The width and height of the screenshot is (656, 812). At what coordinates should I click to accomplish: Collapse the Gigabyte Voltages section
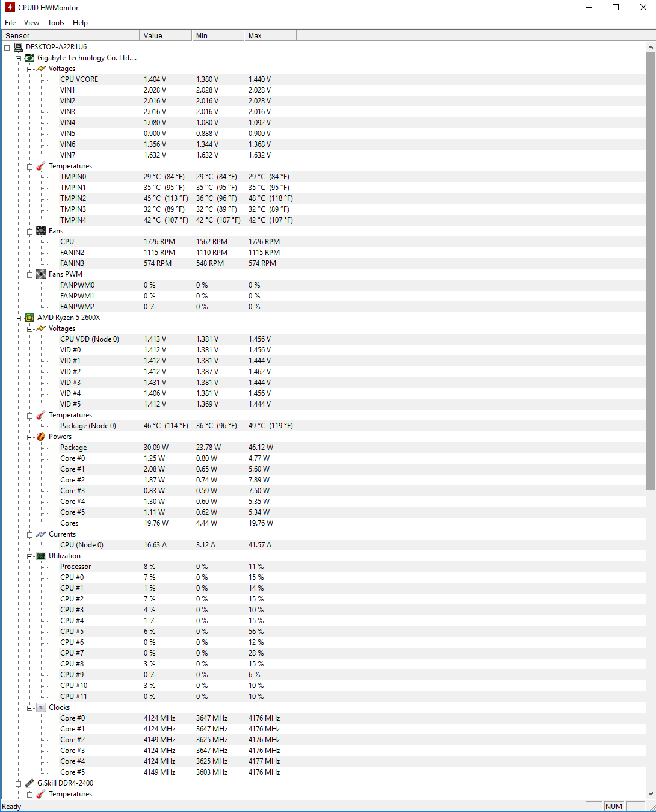point(29,69)
